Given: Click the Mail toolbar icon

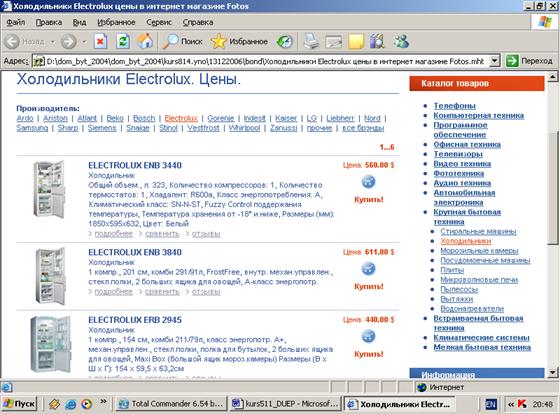Looking at the screenshot, I should click(x=334, y=42).
